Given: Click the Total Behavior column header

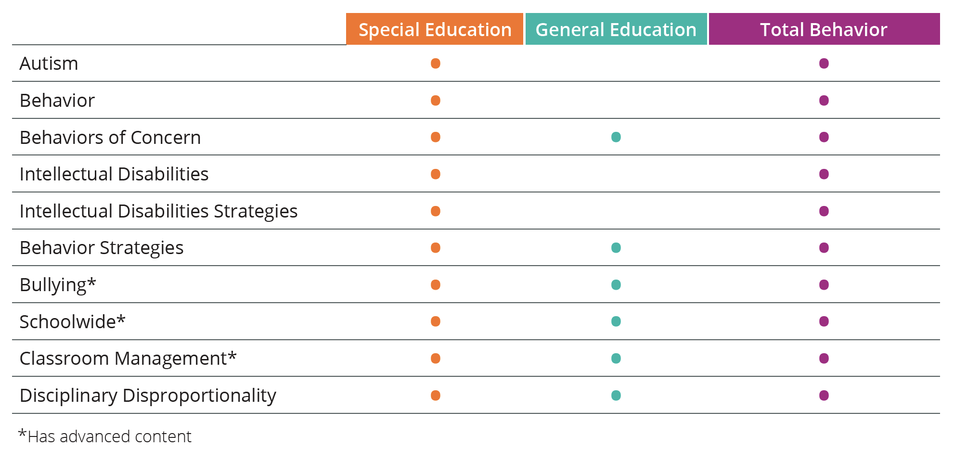Looking at the screenshot, I should tap(824, 29).
